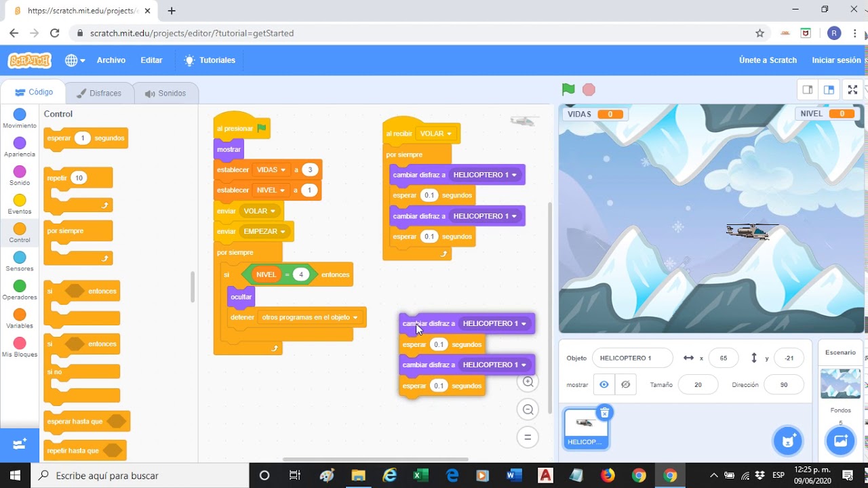The width and height of the screenshot is (868, 488).
Task: Click the browser reload button
Action: [x=55, y=33]
